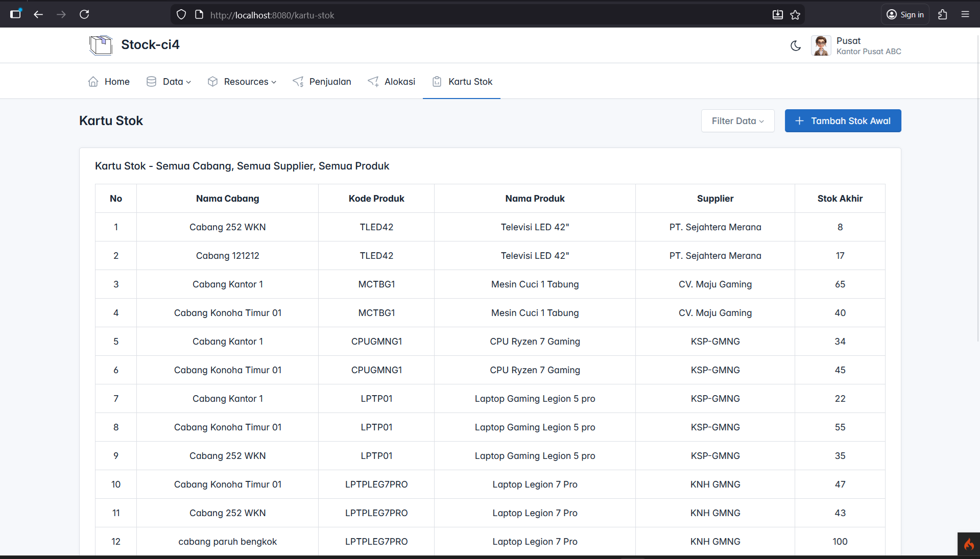Click the Kartu Stok clipboard icon
This screenshot has width=980, height=559.
[437, 82]
